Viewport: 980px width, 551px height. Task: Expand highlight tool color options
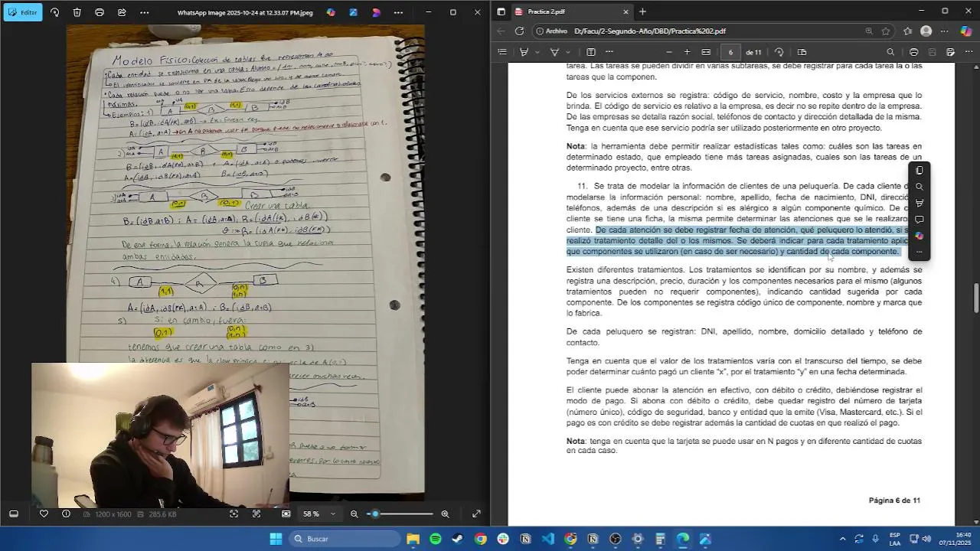[x=537, y=52]
